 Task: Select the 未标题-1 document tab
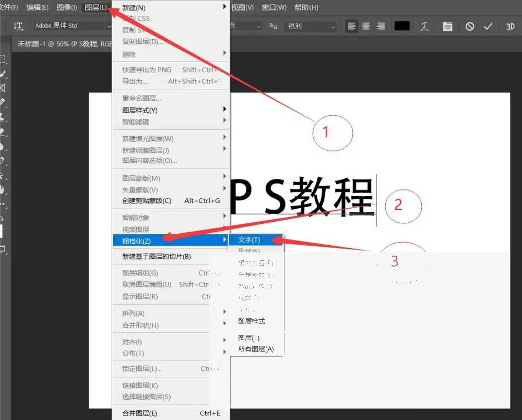click(x=64, y=44)
